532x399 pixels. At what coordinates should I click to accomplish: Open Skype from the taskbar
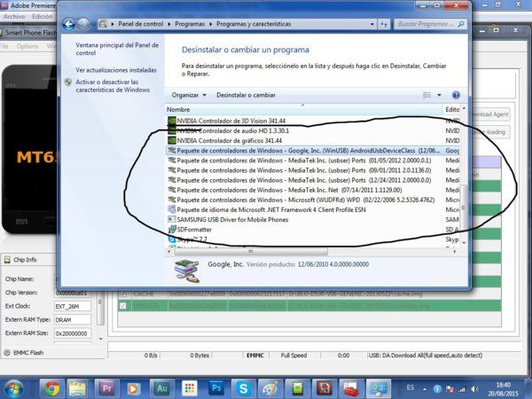(x=243, y=388)
